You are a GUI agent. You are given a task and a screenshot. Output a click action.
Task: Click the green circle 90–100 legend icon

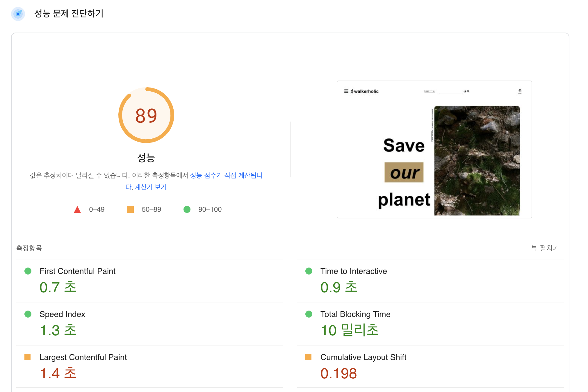pos(187,209)
